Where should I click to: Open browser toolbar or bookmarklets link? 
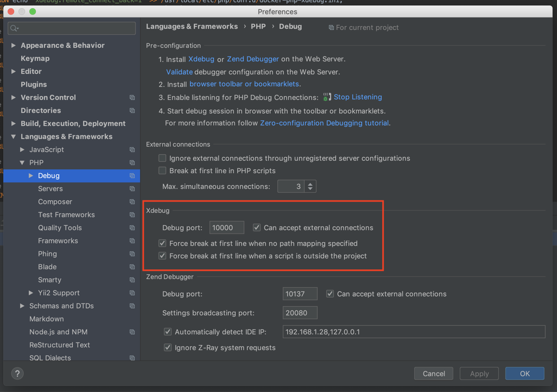click(x=244, y=84)
